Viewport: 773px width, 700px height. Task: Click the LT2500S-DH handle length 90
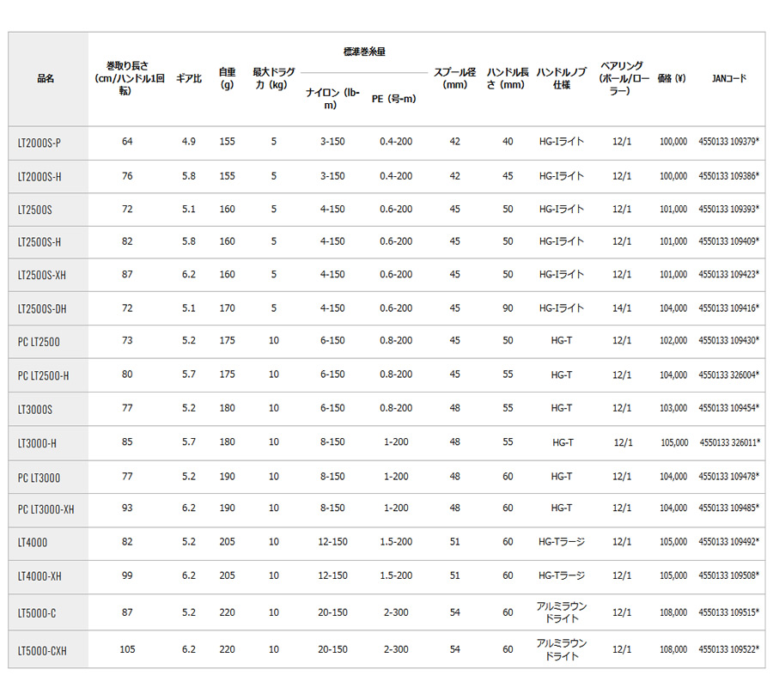click(x=508, y=308)
